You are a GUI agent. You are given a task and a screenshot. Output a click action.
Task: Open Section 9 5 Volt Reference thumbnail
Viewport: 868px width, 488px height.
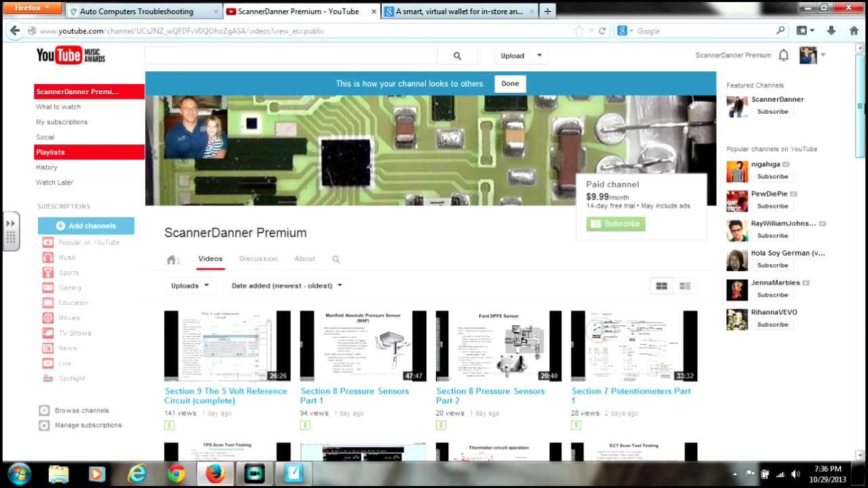point(227,346)
